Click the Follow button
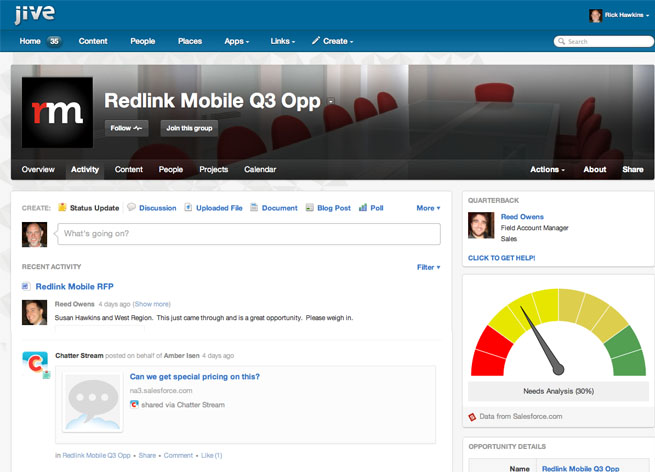The height and width of the screenshot is (472, 655). pyautogui.click(x=126, y=128)
